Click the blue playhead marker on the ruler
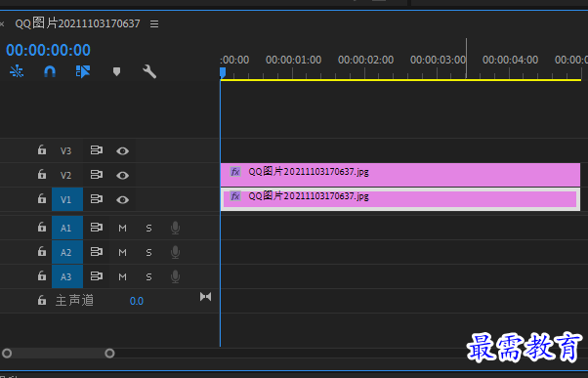 (x=223, y=72)
